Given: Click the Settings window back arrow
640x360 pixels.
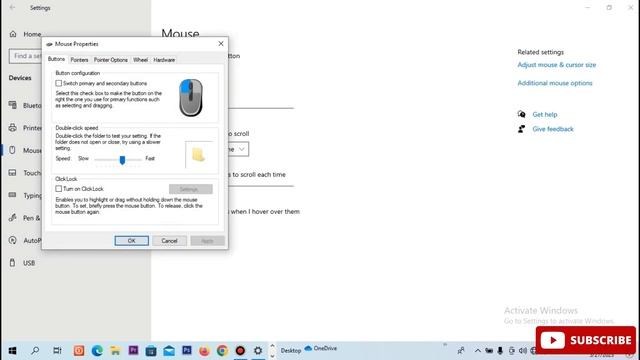Looking at the screenshot, I should (12, 7).
